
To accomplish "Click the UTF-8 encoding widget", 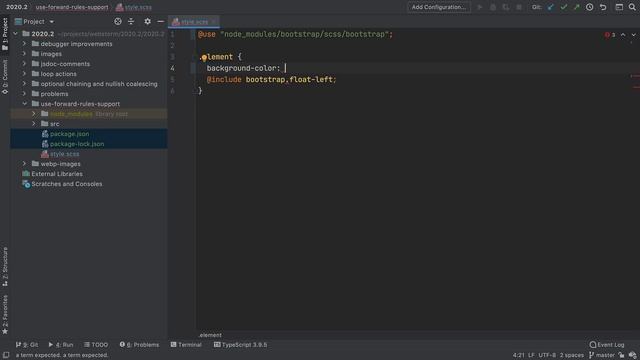I will coord(547,355).
